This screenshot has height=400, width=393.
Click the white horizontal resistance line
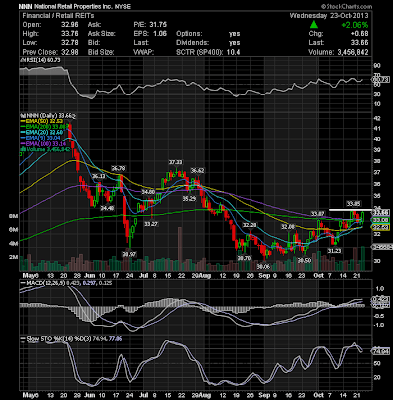[350, 210]
